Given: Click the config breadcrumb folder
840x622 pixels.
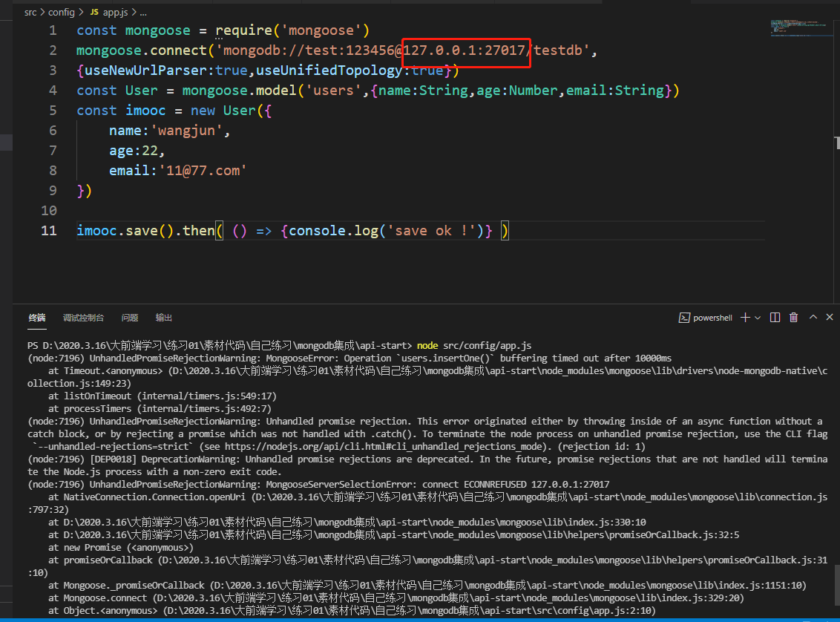Looking at the screenshot, I should 61,12.
